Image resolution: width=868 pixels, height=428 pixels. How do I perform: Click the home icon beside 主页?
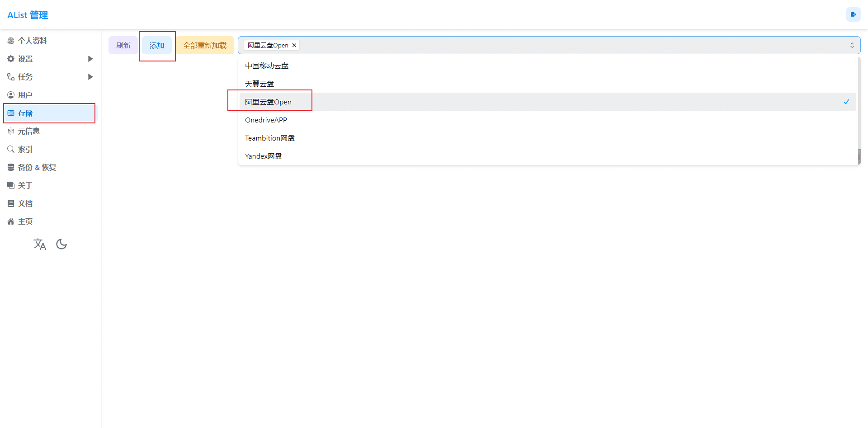11,221
